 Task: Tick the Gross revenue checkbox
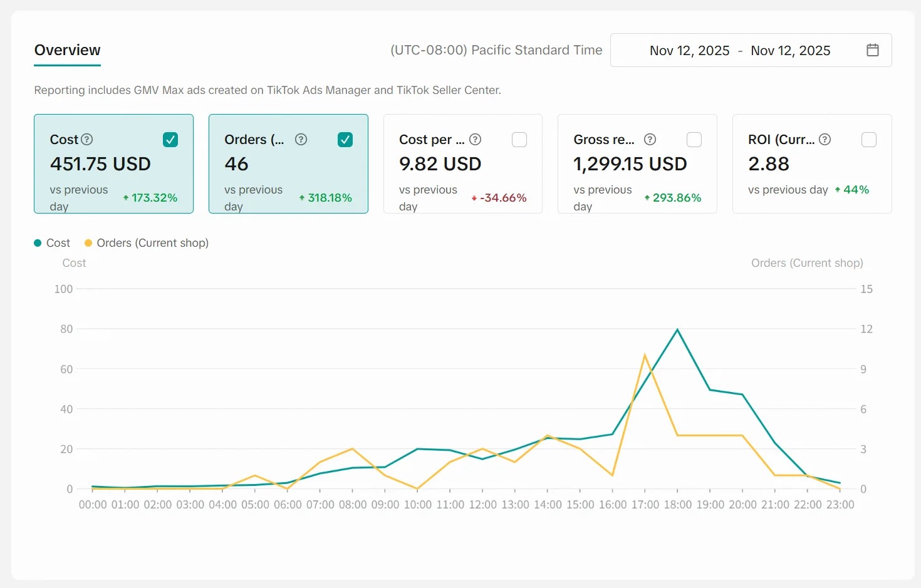click(x=694, y=140)
